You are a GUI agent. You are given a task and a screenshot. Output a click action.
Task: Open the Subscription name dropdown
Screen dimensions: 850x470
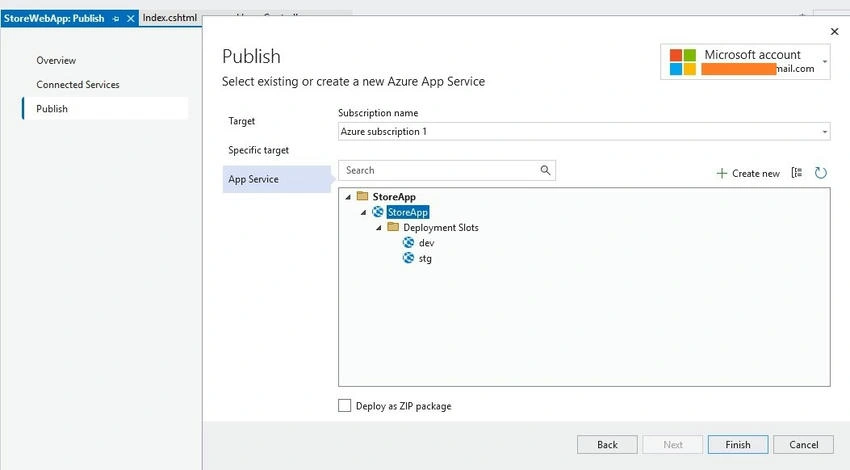584,131
